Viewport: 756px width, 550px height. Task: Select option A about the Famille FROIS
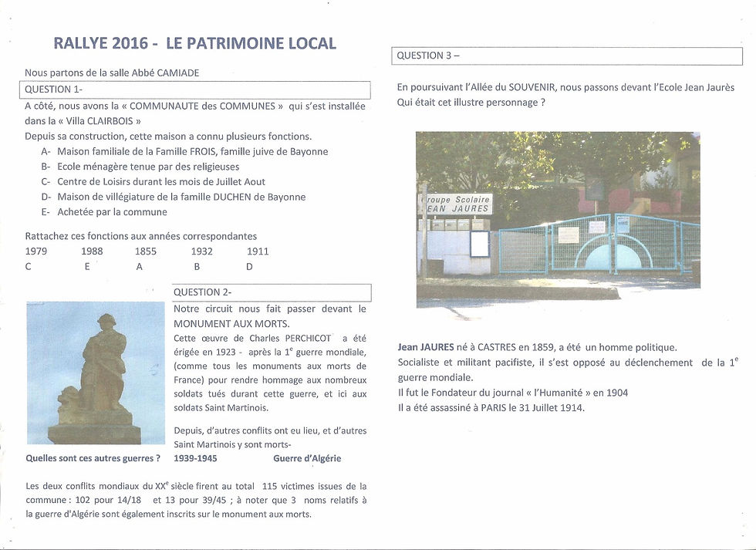pyautogui.click(x=184, y=152)
